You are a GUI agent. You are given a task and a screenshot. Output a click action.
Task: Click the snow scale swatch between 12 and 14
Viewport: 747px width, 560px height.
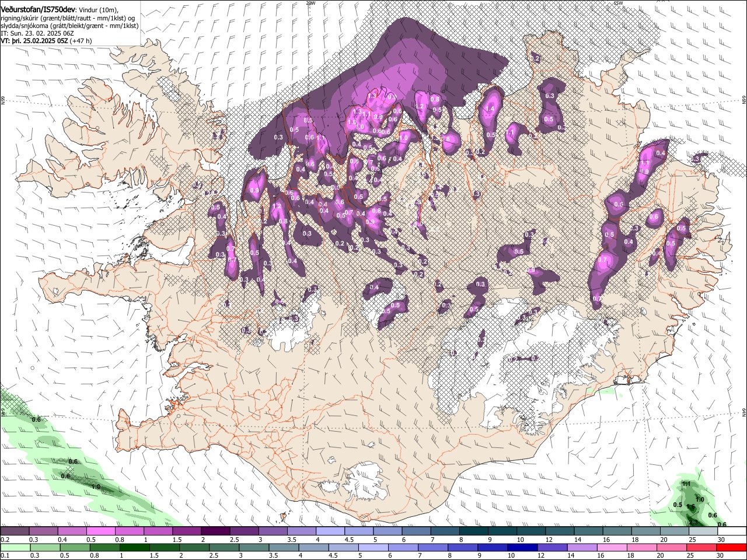pyautogui.click(x=560, y=531)
